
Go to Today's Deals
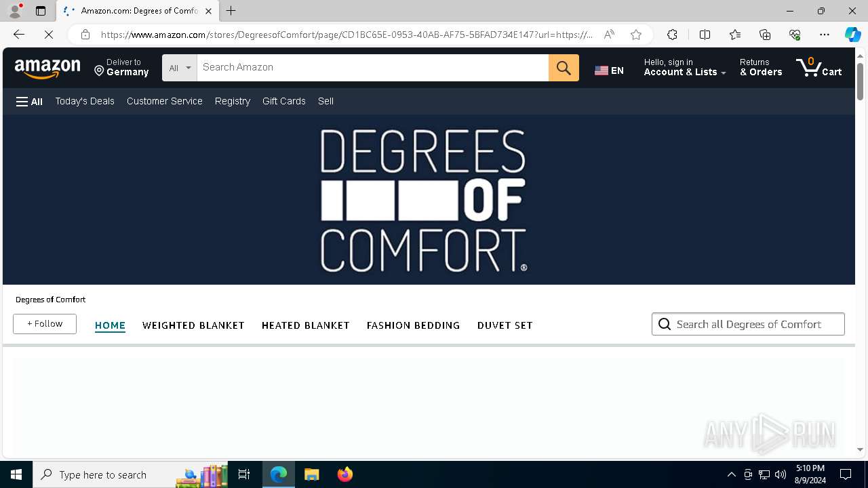pyautogui.click(x=85, y=101)
